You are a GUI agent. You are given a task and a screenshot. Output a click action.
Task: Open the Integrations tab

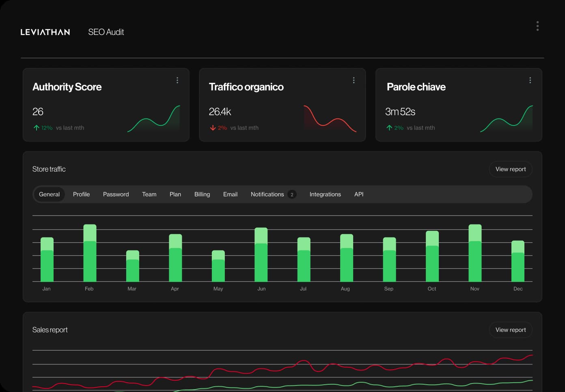point(325,194)
